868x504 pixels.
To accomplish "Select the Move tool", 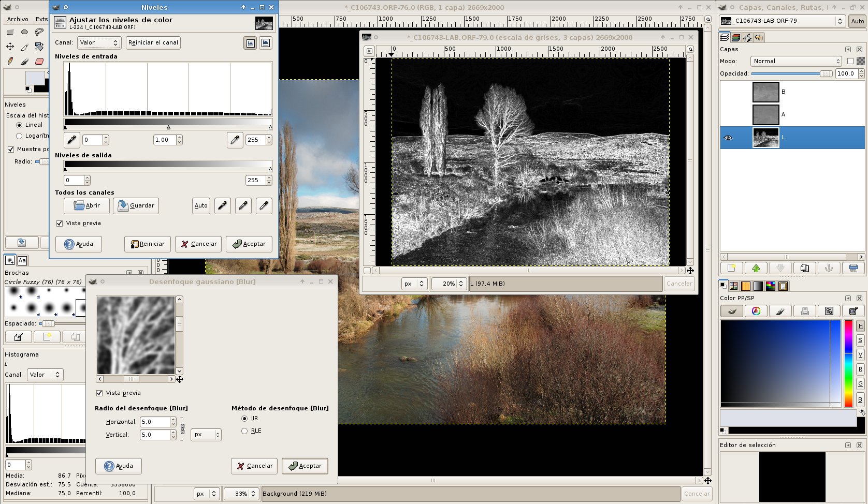I will [10, 47].
